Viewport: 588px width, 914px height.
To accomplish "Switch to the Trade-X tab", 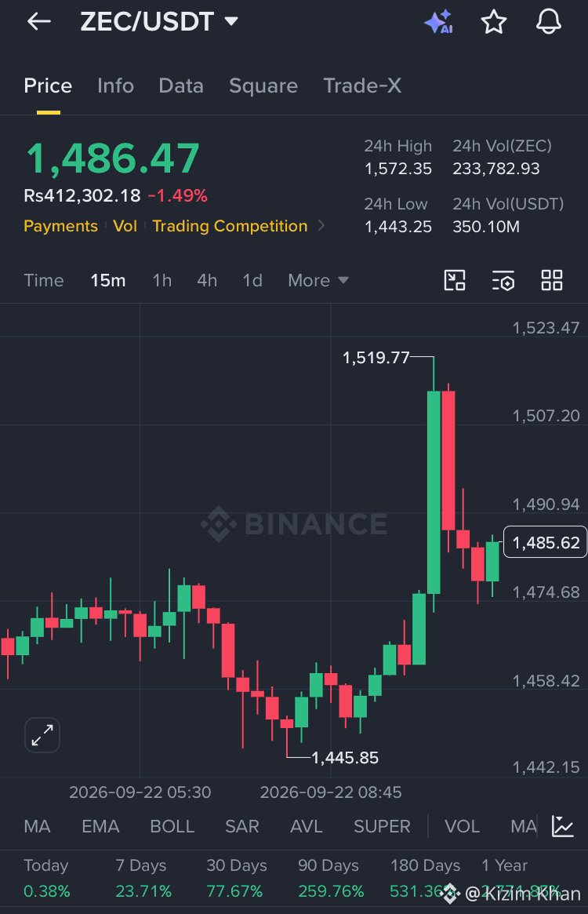I will [362, 86].
